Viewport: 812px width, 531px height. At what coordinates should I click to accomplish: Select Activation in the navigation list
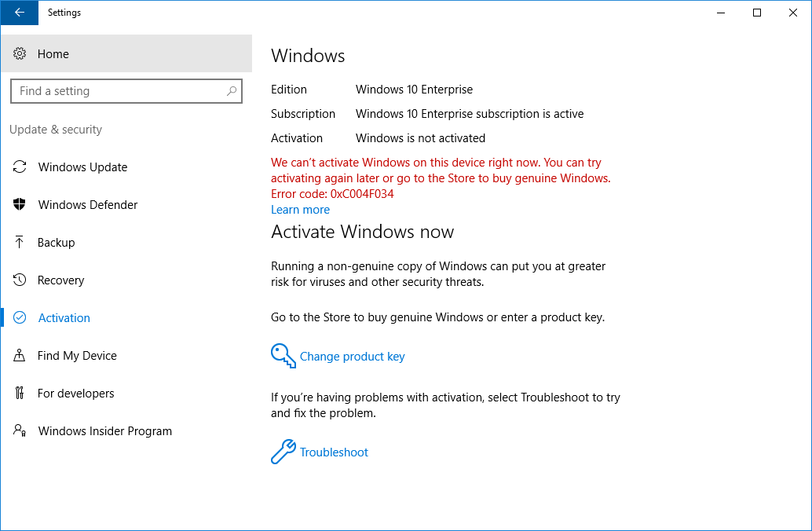tap(64, 317)
